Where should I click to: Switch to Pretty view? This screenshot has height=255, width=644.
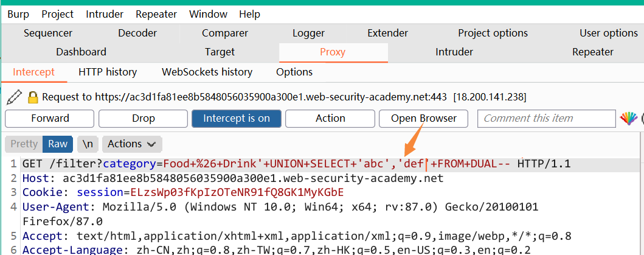24,144
